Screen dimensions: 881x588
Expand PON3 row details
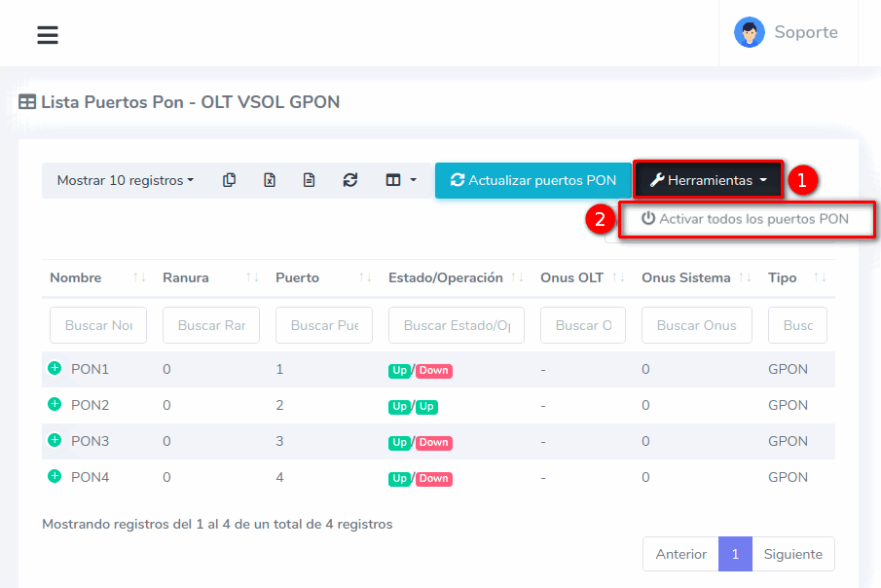coord(55,440)
